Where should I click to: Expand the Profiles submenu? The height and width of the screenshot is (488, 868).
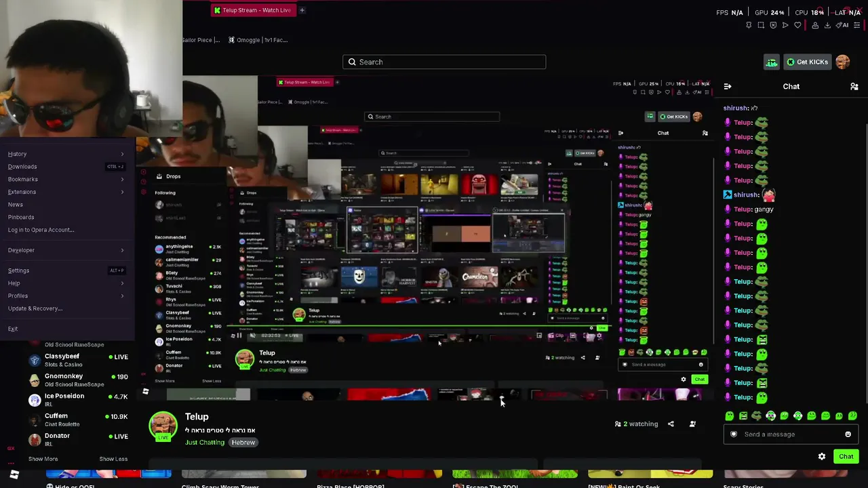coord(66,296)
